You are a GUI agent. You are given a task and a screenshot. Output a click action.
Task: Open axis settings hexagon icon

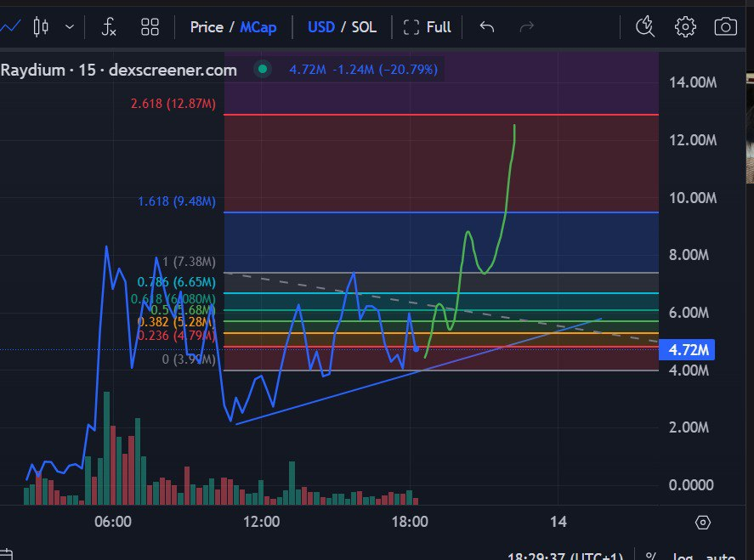pos(702,522)
